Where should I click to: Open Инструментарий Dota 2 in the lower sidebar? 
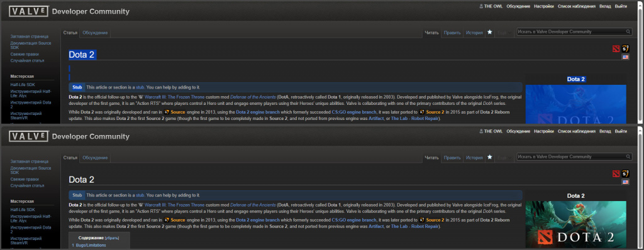(x=31, y=229)
